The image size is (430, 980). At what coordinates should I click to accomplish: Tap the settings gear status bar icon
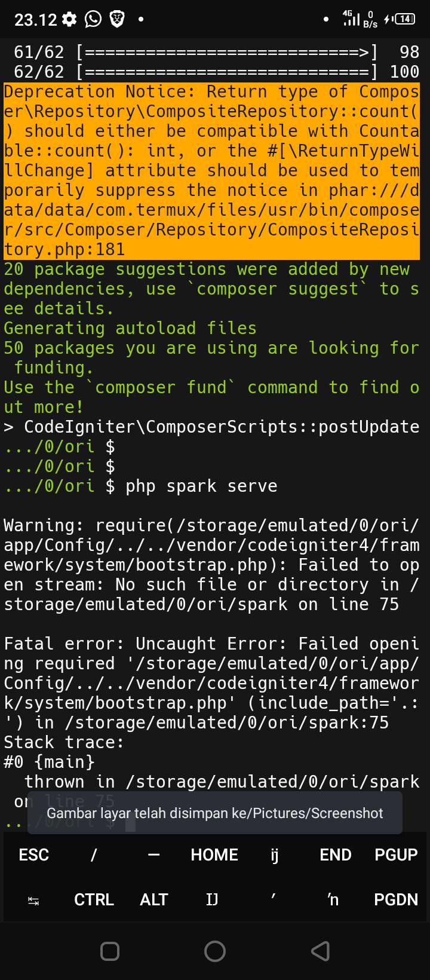click(x=70, y=20)
